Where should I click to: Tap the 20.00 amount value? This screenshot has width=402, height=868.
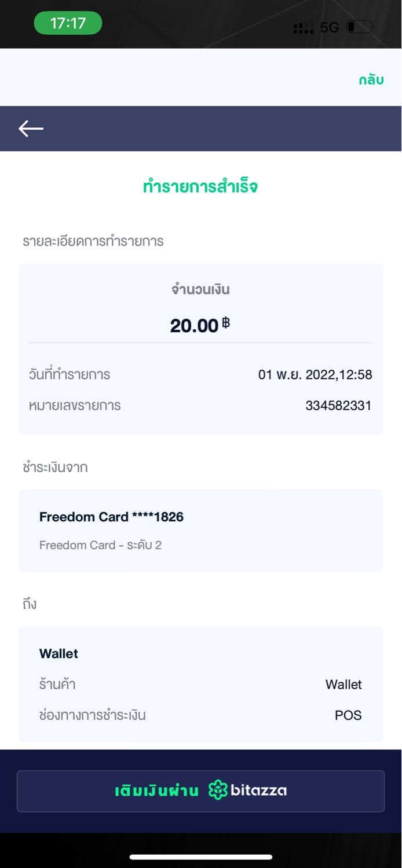coord(194,326)
